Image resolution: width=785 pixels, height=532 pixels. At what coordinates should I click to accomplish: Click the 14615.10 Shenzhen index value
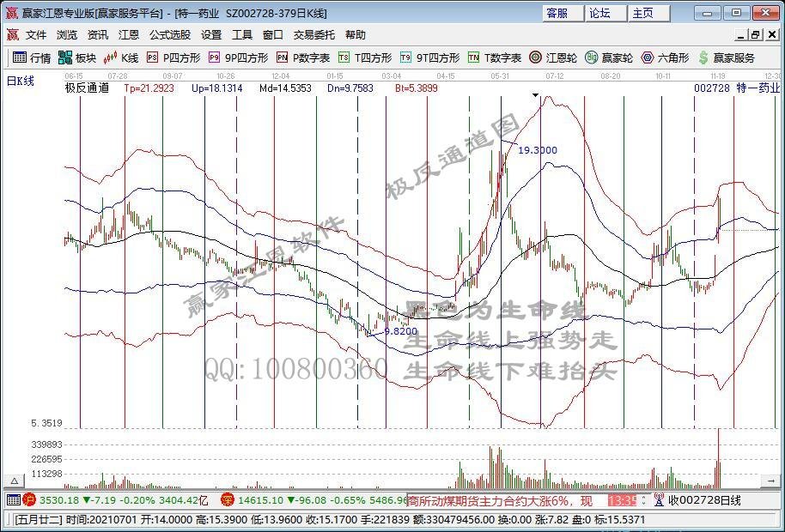coord(260,500)
